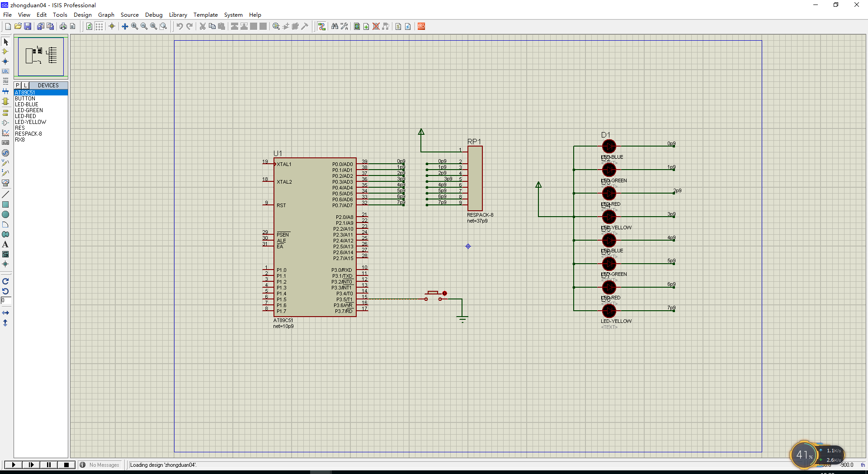The height and width of the screenshot is (474, 868).
Task: Select the Junction Dot tool
Action: click(5, 62)
